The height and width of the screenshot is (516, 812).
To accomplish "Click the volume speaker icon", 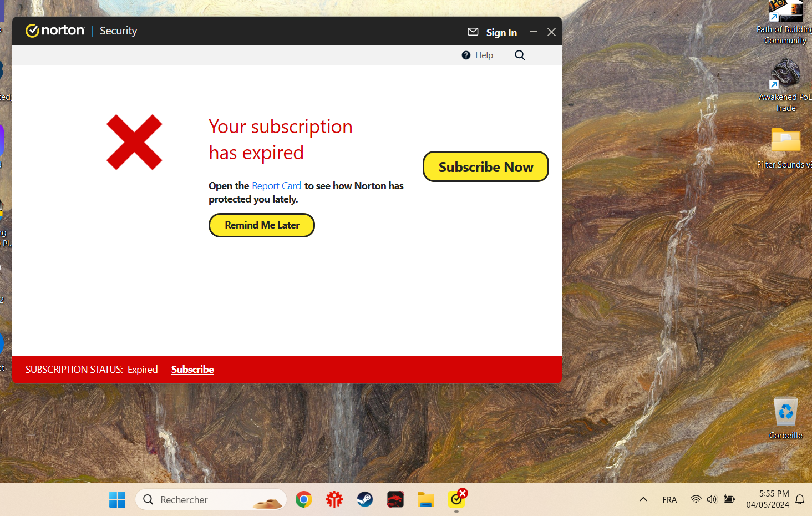I will (712, 499).
